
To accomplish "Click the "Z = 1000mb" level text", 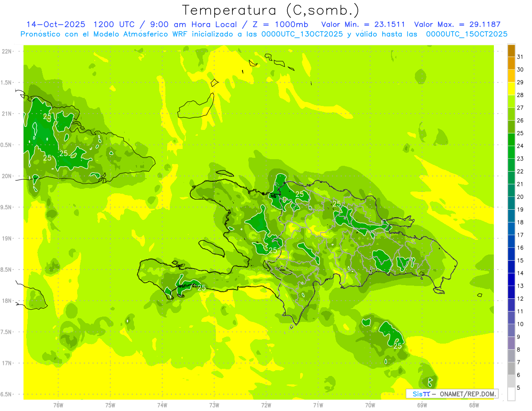I will click(x=280, y=24).
